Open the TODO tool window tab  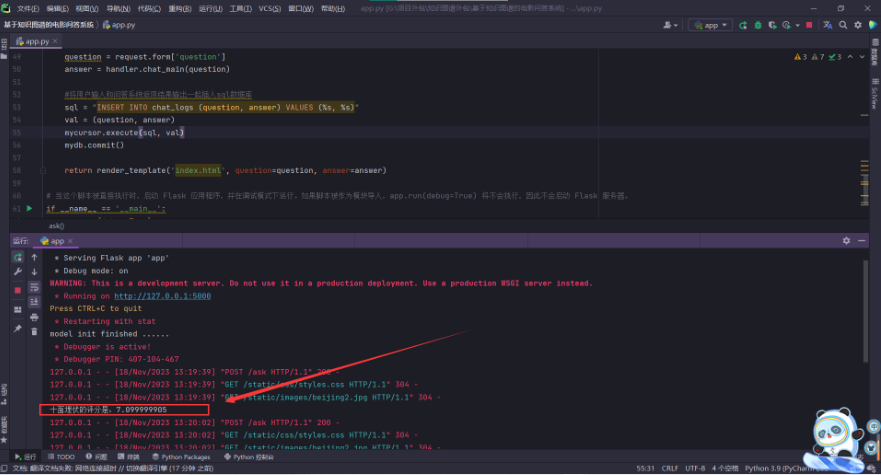[61, 457]
